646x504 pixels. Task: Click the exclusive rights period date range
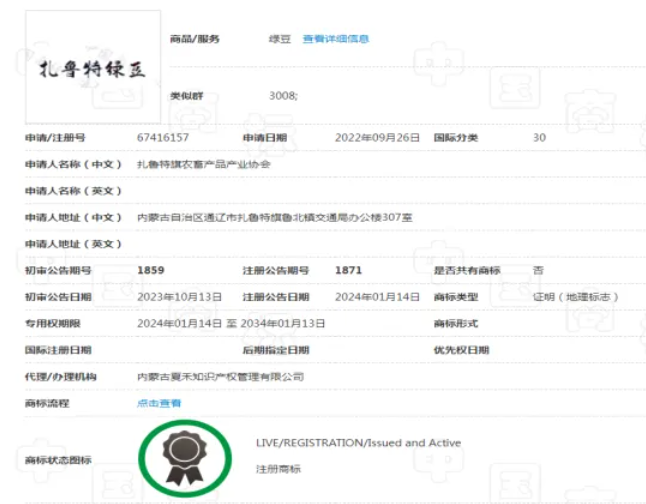tap(231, 323)
